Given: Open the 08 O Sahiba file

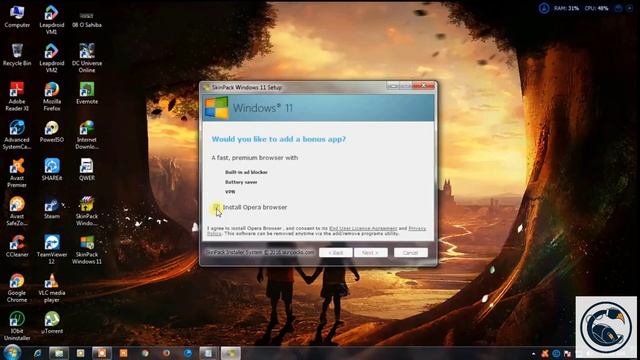Looking at the screenshot, I should click(87, 20).
